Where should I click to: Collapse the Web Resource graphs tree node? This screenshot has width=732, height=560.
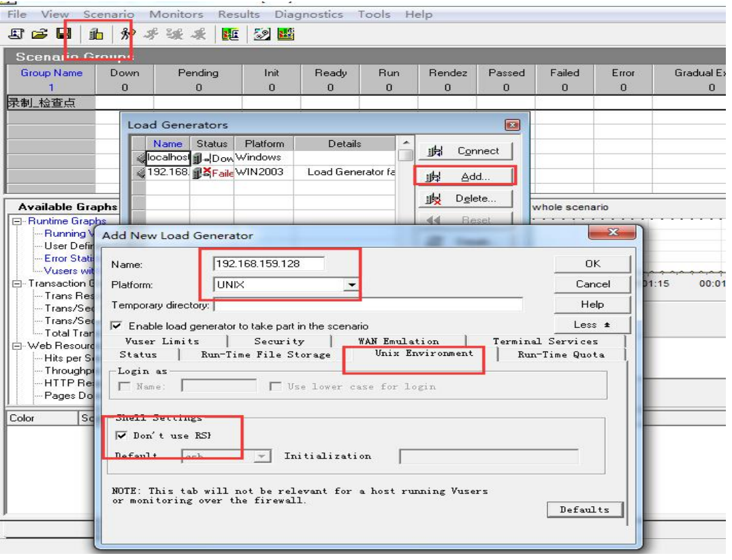pos(16,346)
